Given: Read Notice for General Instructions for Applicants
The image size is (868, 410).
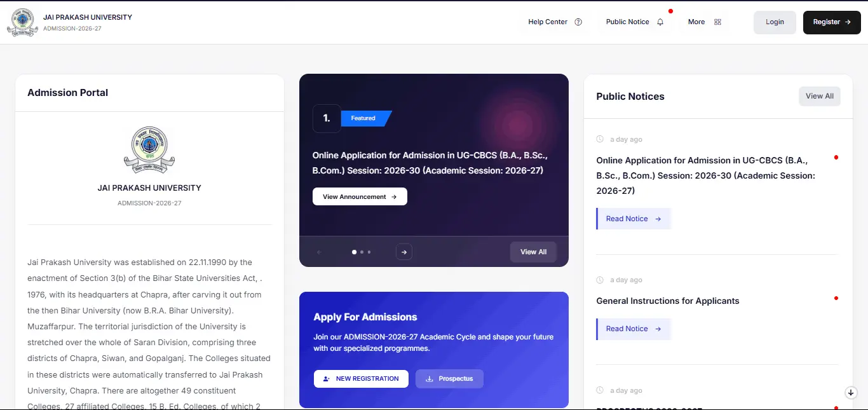Looking at the screenshot, I should tap(634, 329).
